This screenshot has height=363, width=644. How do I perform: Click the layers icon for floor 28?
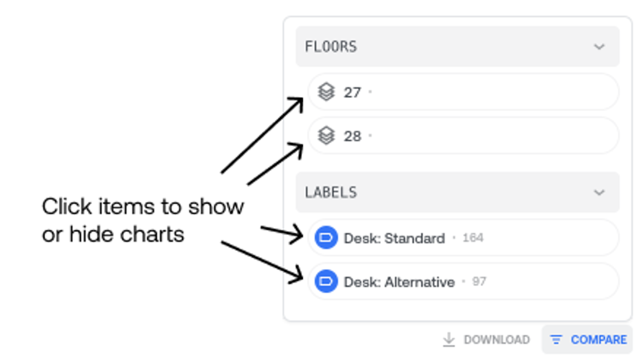coord(326,135)
